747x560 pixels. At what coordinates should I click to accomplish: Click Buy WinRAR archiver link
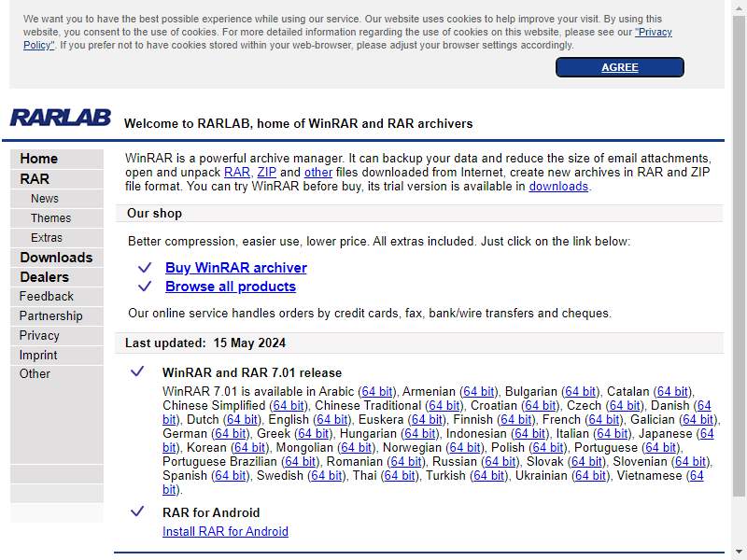click(236, 268)
